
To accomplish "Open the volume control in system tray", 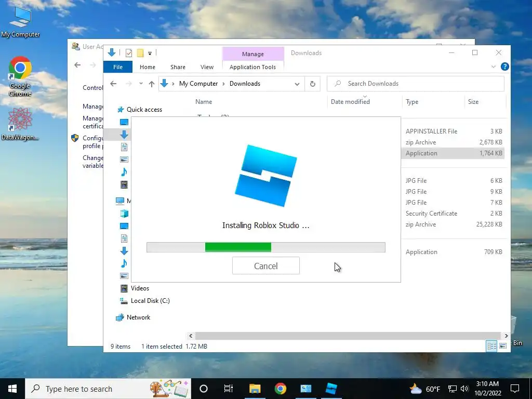I will (465, 389).
